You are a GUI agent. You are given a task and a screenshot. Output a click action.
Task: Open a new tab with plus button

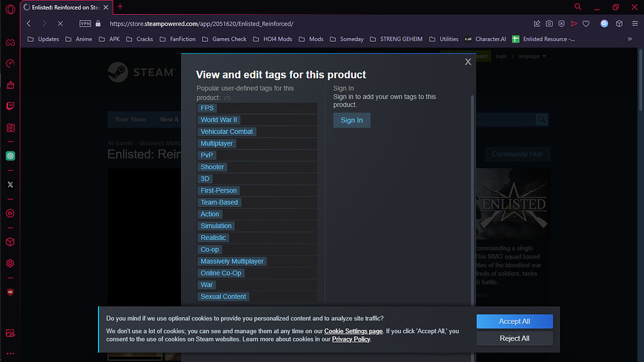pyautogui.click(x=120, y=7)
